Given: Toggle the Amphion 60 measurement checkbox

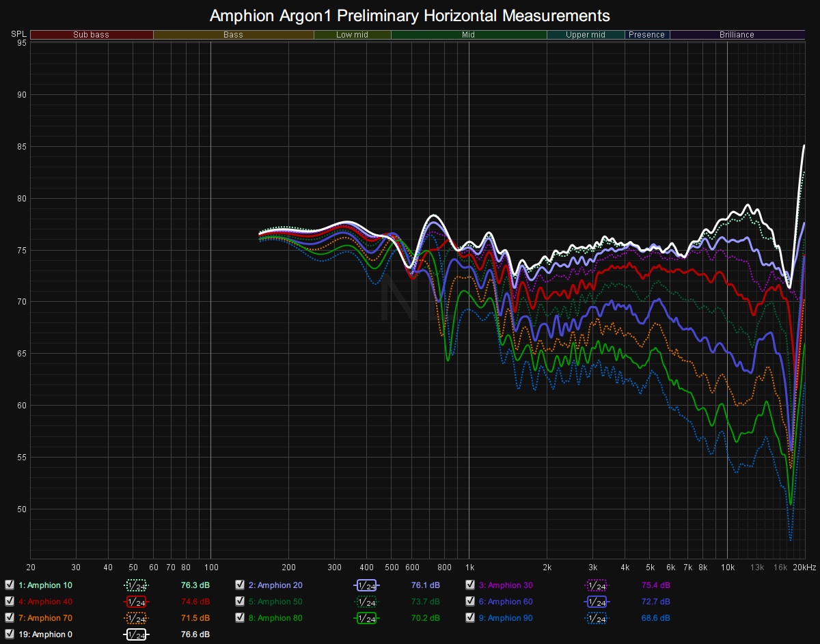Looking at the screenshot, I should pyautogui.click(x=470, y=601).
